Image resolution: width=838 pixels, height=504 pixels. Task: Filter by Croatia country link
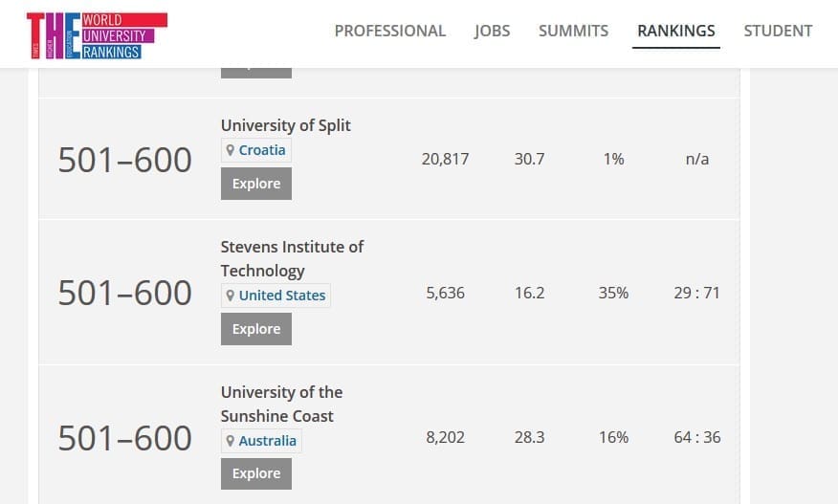(x=262, y=150)
